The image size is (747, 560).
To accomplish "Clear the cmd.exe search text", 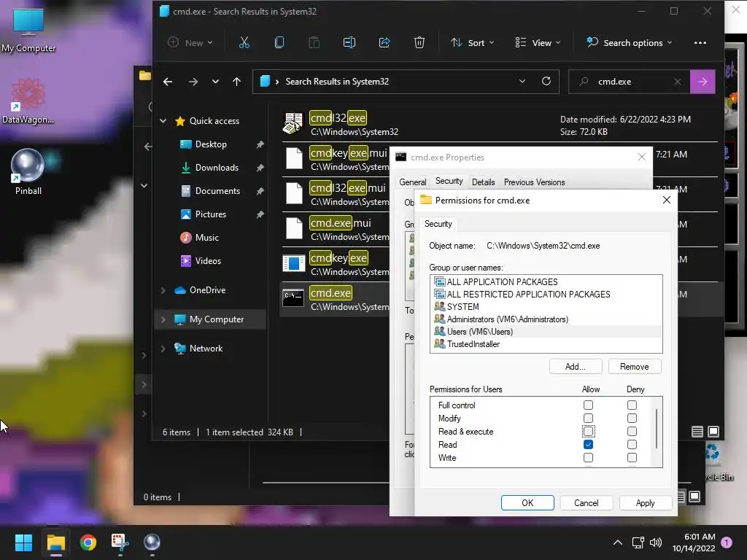I will (678, 82).
